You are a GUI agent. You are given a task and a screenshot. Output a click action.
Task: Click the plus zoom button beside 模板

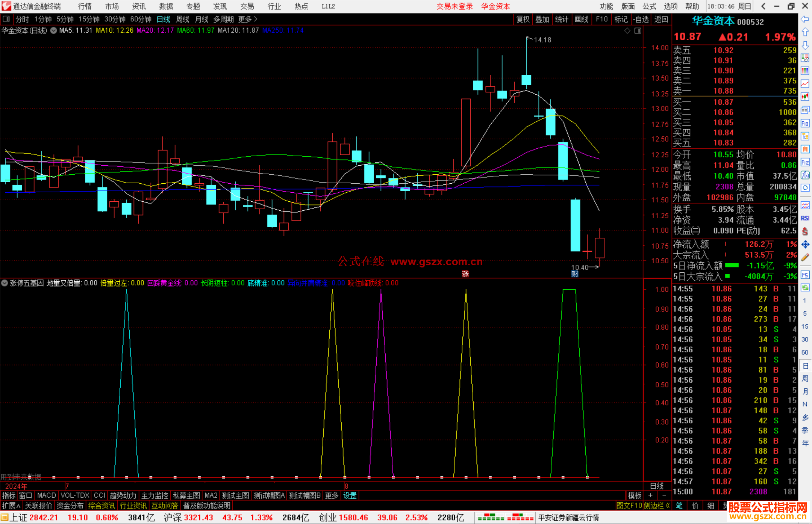[650, 495]
